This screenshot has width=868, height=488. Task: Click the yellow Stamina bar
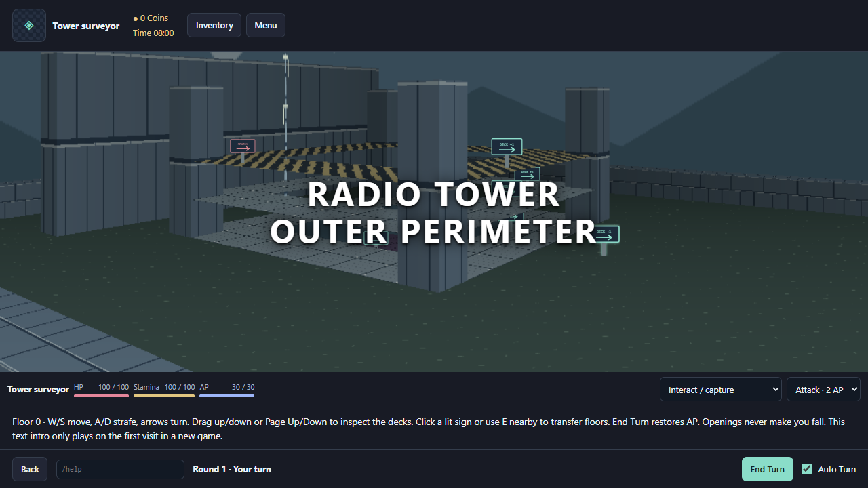point(164,395)
